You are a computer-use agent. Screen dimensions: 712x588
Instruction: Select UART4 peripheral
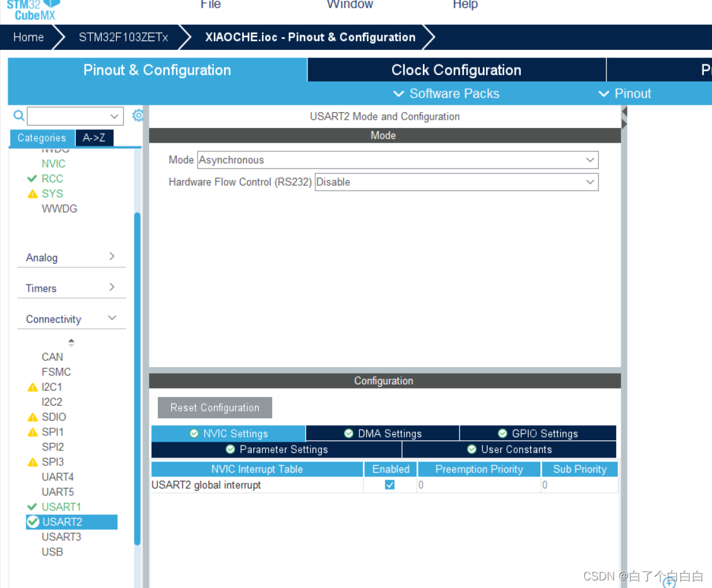point(57,477)
